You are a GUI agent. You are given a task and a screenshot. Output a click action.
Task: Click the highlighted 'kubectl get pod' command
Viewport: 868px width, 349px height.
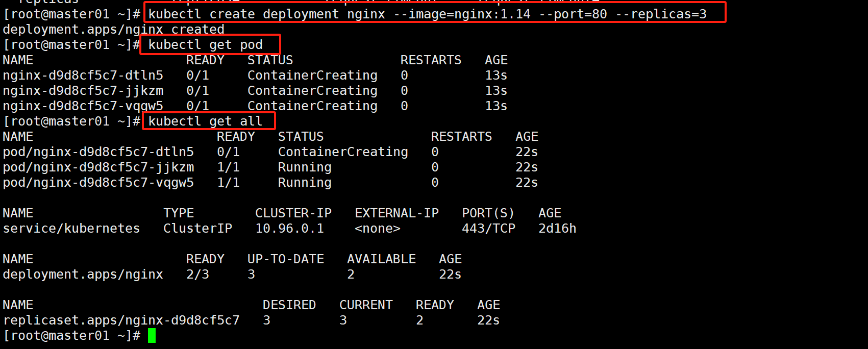point(205,45)
